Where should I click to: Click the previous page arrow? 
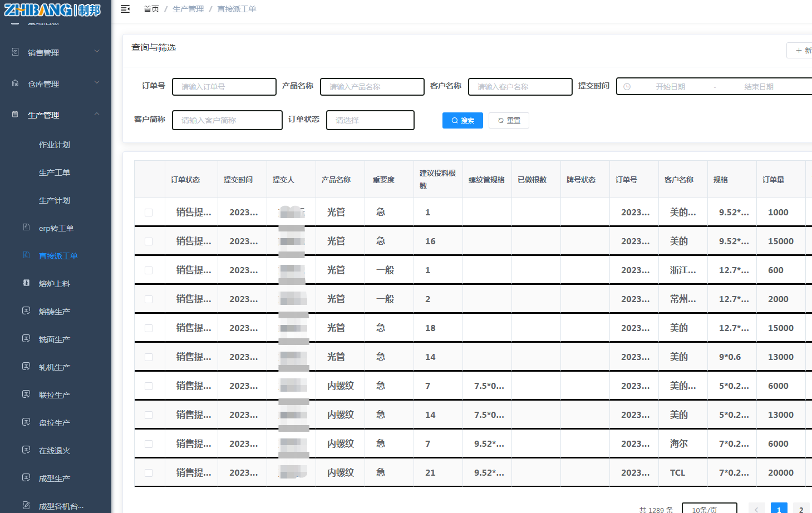pyautogui.click(x=756, y=509)
